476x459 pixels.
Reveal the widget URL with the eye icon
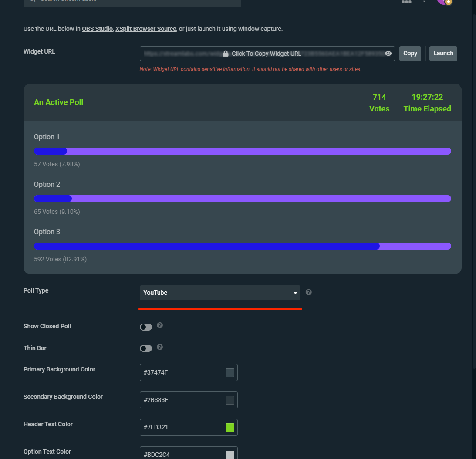tap(388, 53)
